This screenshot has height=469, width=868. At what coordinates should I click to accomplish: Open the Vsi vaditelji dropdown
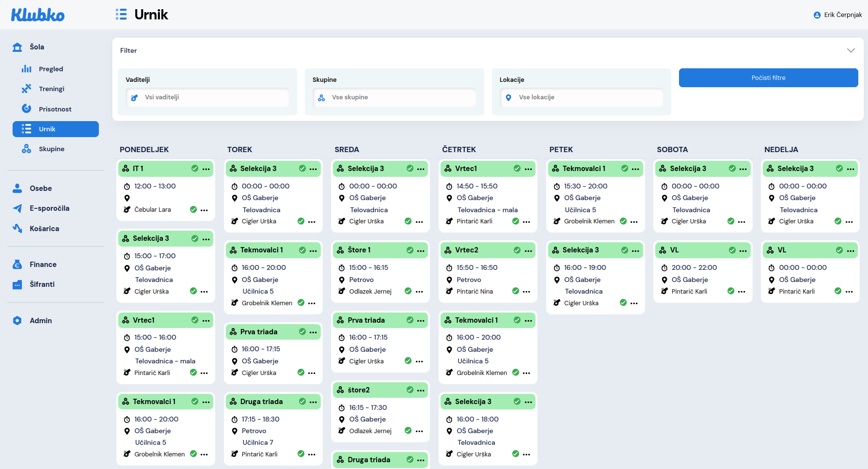pos(207,97)
